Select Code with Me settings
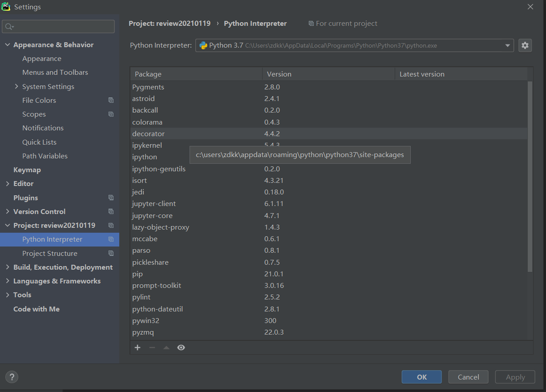The image size is (546, 392). tap(36, 309)
